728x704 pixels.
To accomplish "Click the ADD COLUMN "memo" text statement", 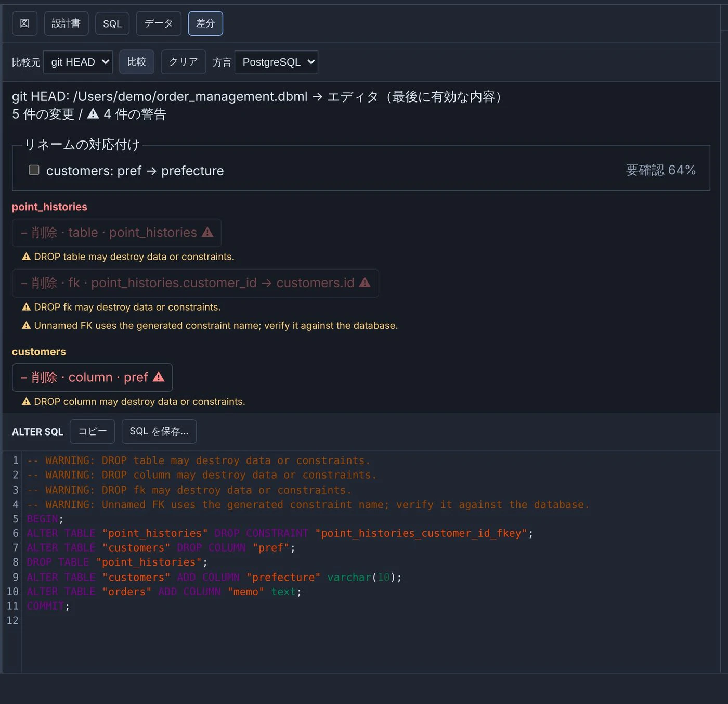I will [x=164, y=592].
